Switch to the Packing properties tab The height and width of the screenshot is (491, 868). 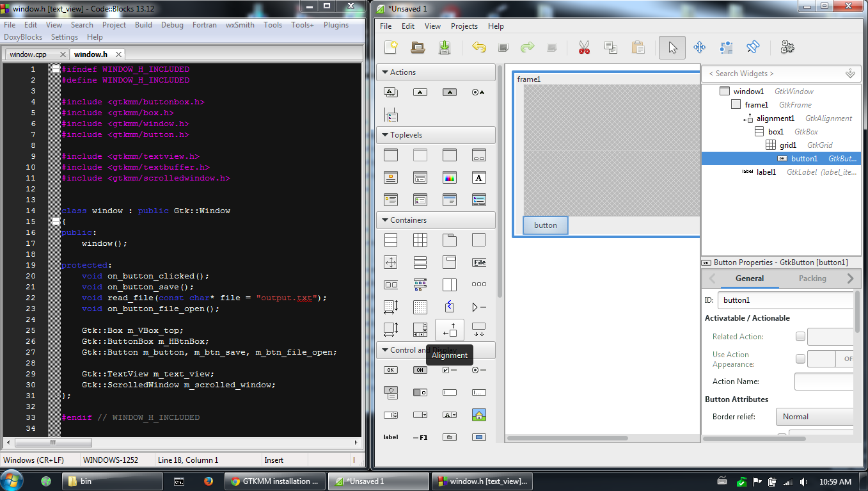[812, 278]
